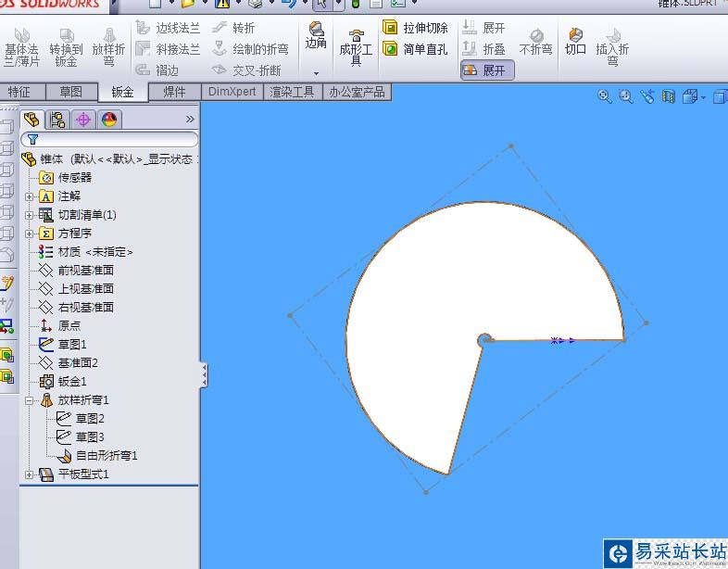Expand the Cut list (切割清单) node
This screenshot has height=569, width=728.
[30, 215]
